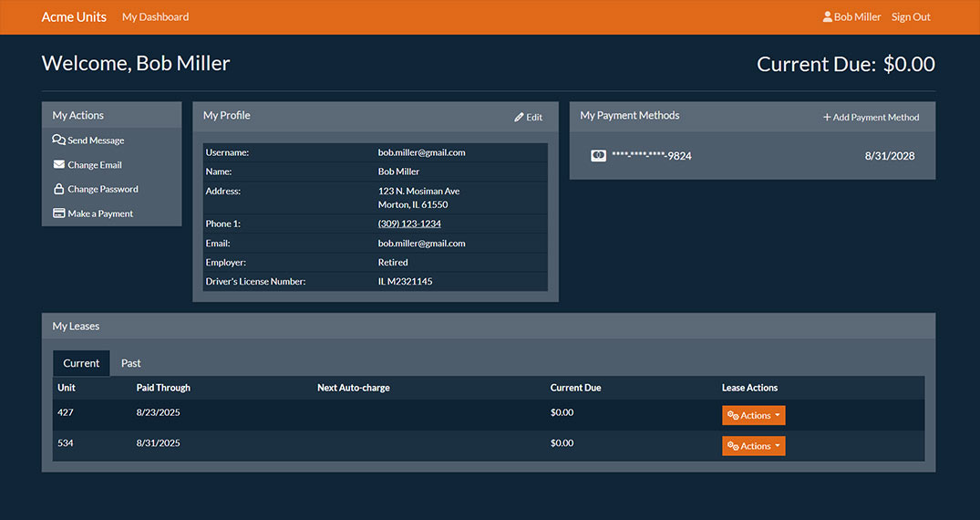Click the Unit column header
The image size is (980, 520).
(x=67, y=388)
